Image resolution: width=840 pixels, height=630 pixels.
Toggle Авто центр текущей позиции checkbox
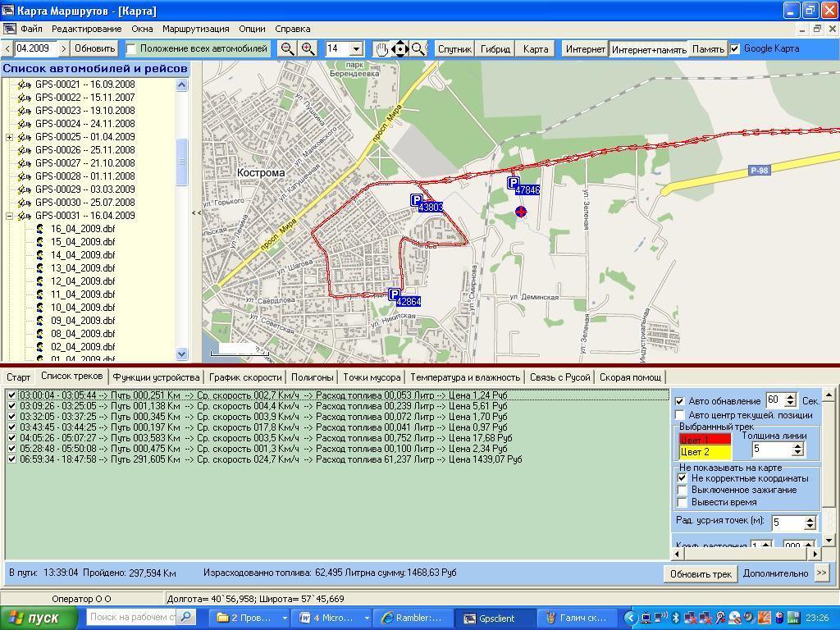pos(680,415)
